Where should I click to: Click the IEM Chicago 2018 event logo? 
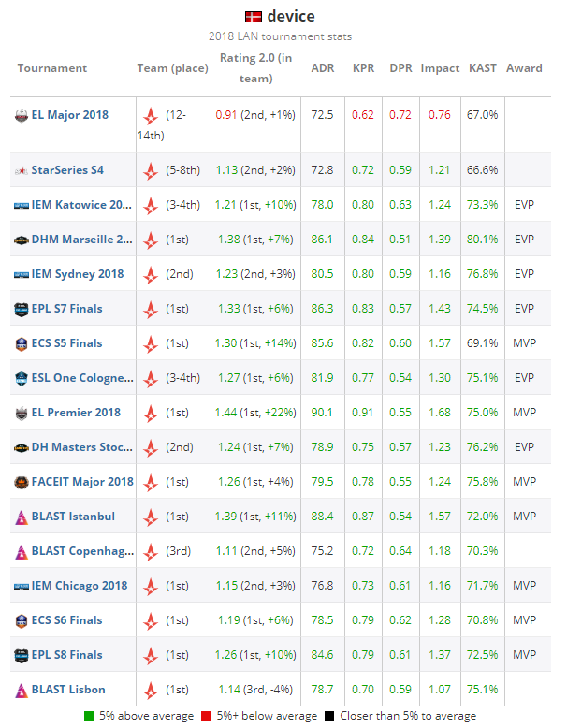(x=22, y=586)
